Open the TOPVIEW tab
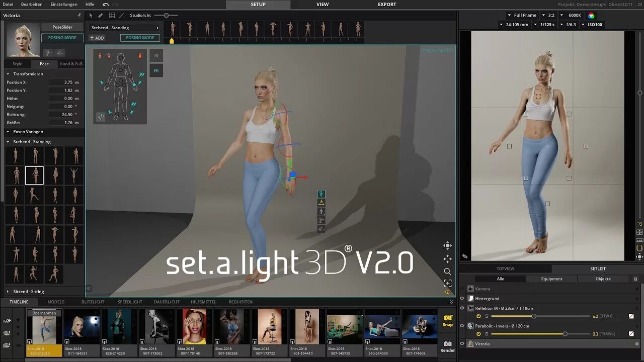The image size is (644, 362). (x=505, y=269)
